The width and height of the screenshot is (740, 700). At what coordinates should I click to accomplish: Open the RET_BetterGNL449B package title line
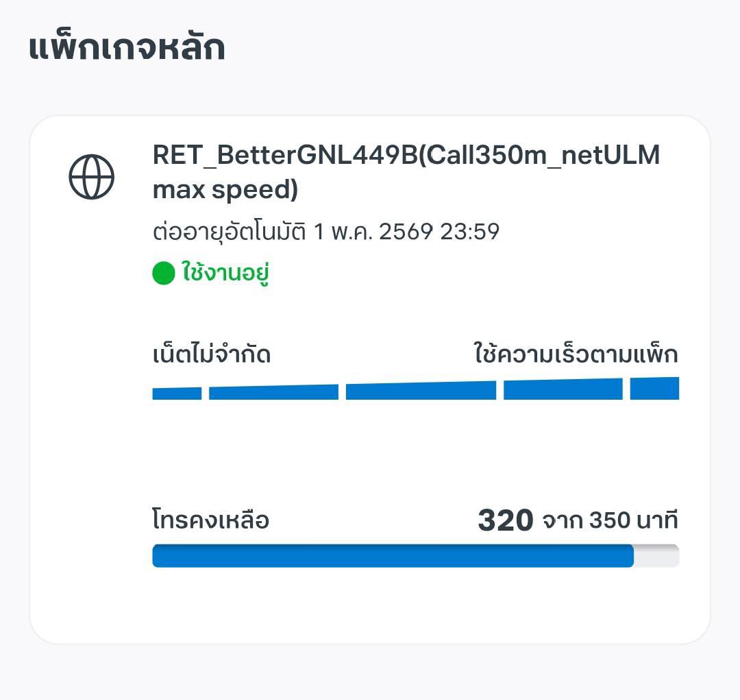tap(406, 156)
